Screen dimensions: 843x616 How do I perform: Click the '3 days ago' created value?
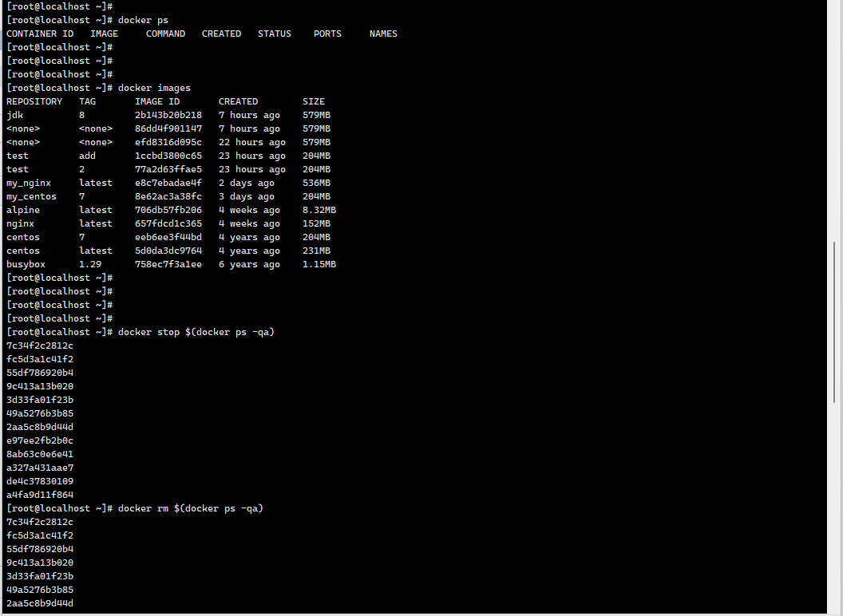[246, 196]
